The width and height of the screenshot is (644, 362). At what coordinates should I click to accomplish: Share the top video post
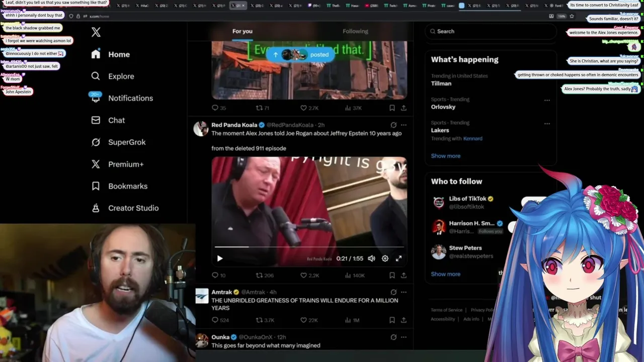[404, 108]
